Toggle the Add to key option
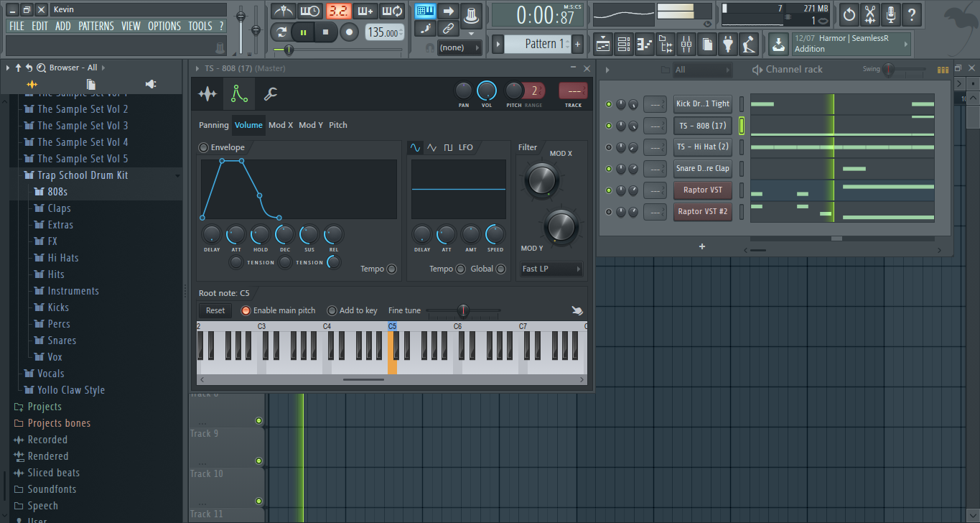 [332, 310]
